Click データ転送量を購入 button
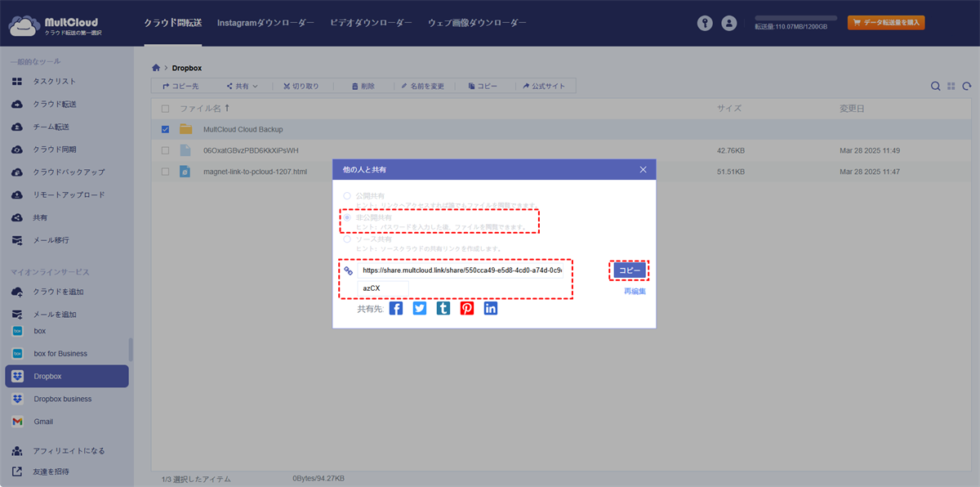 tap(886, 23)
